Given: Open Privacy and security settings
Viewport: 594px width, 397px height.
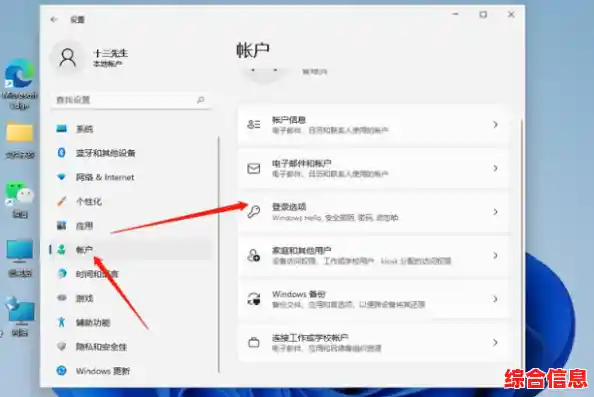Looking at the screenshot, I should 131,347.
